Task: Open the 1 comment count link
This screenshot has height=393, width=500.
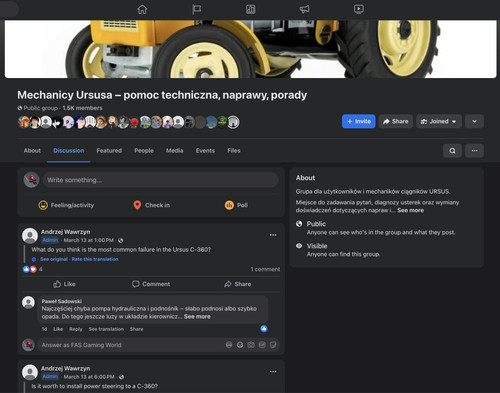Action: click(265, 269)
